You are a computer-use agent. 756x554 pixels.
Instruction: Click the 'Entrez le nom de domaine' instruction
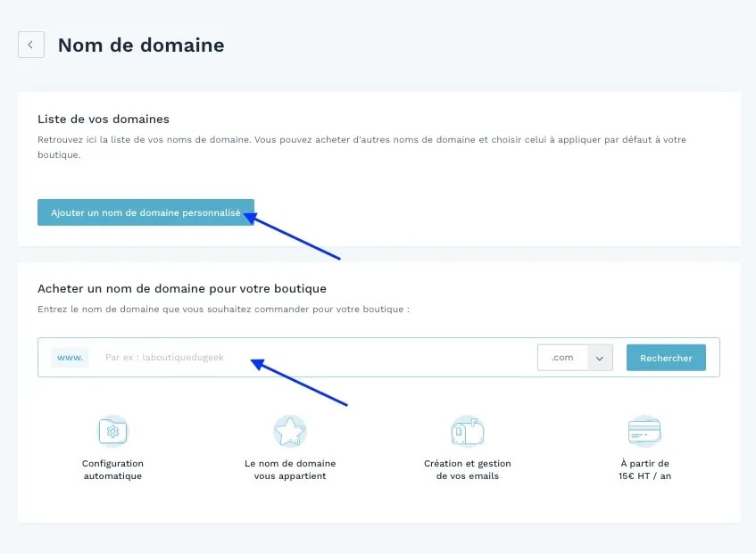tap(223, 309)
